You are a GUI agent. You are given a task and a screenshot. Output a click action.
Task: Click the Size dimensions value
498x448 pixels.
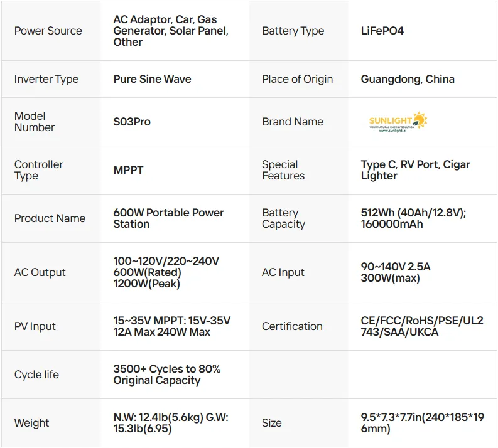(x=422, y=423)
